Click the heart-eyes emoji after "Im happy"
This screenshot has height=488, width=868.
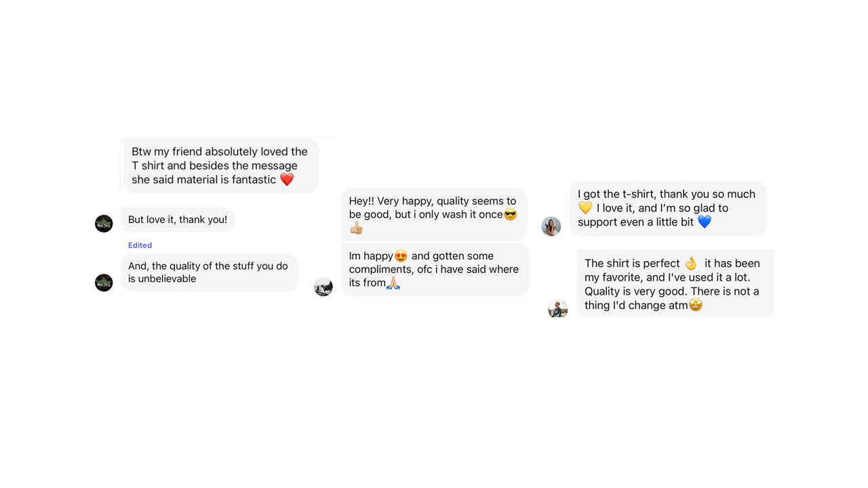coord(401,256)
